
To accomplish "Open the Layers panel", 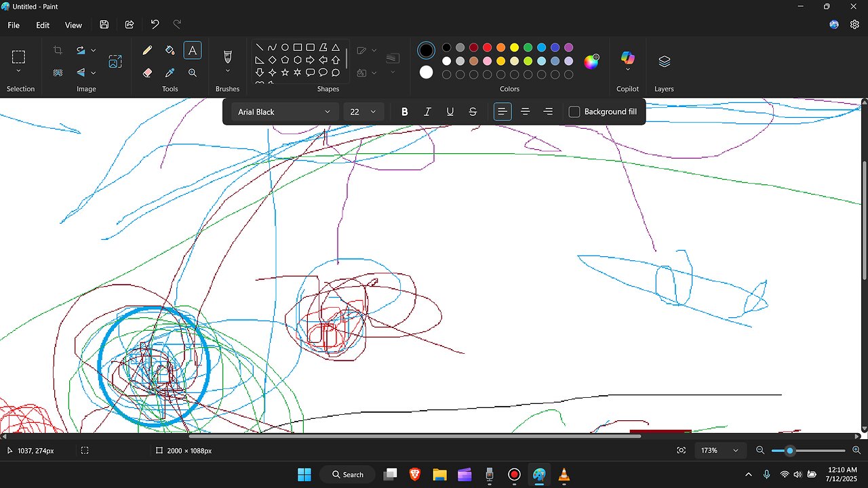I will (664, 62).
